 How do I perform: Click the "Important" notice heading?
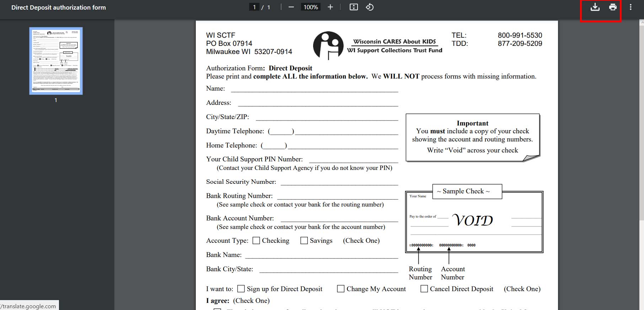pos(472,123)
